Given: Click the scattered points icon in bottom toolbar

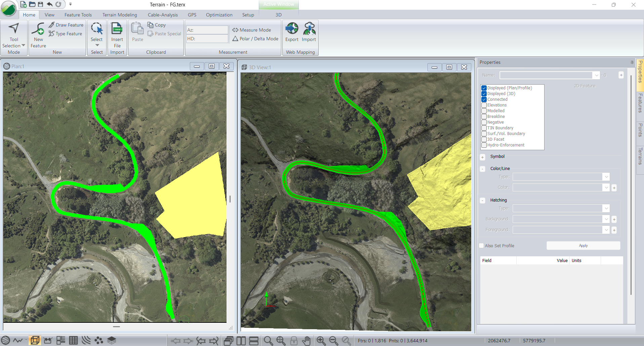Looking at the screenshot, I should pyautogui.click(x=99, y=340).
